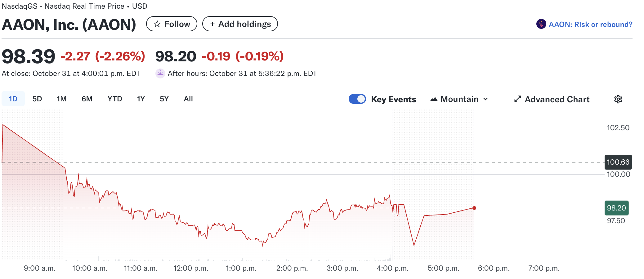This screenshot has width=644, height=279.
Task: Click the dollar-sign badge beside Risk or rebound
Action: pos(541,24)
